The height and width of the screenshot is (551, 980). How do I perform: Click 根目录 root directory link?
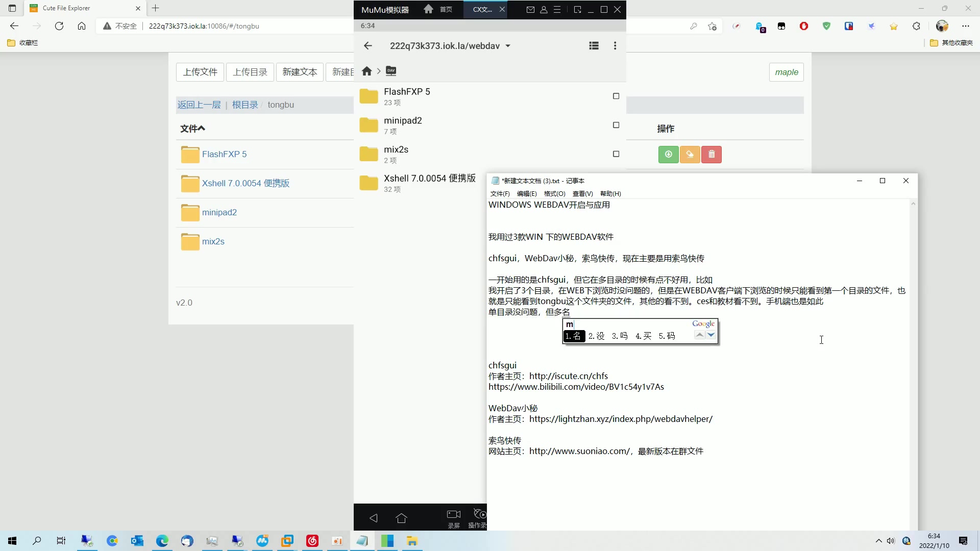point(245,105)
